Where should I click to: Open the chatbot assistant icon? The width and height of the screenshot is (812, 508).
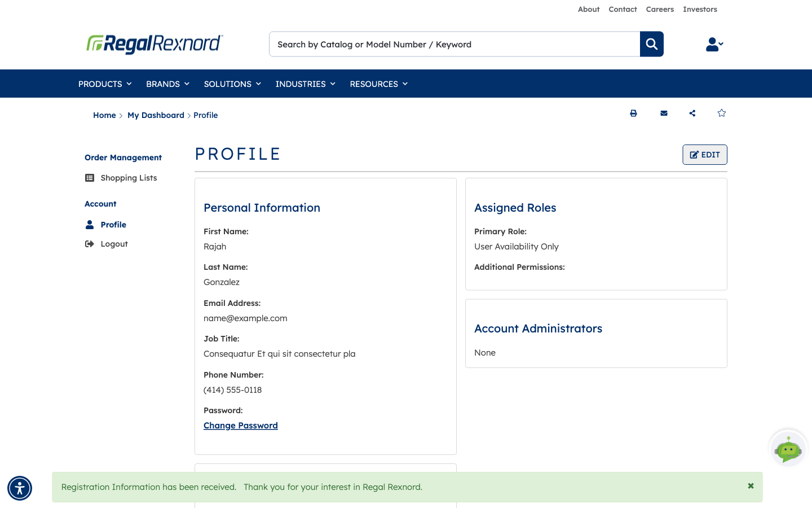[788, 449]
